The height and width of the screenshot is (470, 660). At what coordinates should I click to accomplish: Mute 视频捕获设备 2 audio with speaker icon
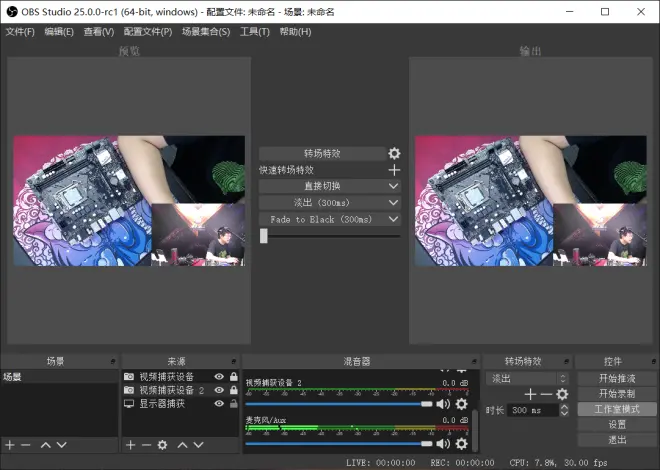[443, 404]
